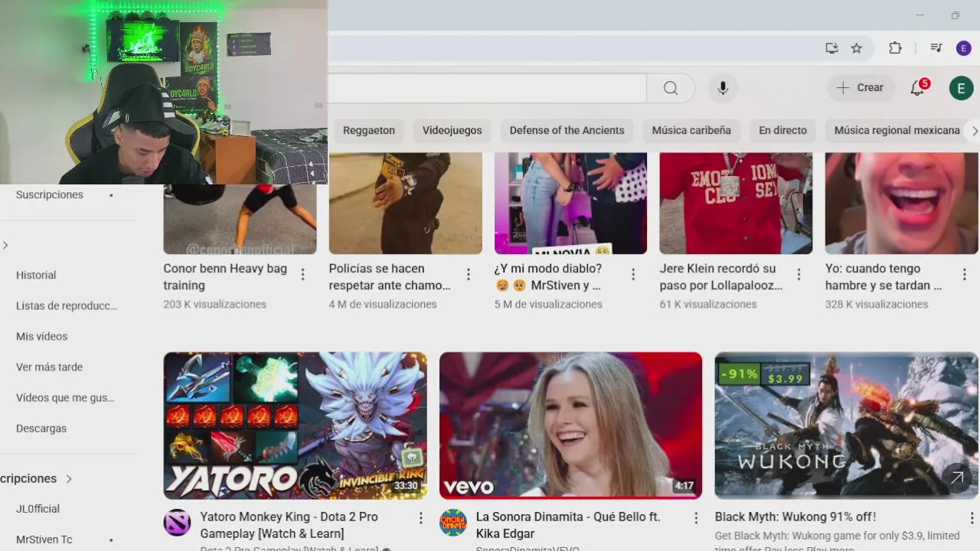Screen dimensions: 980x551
Task: Open Policías se hacen respetar short title
Action: pyautogui.click(x=390, y=277)
